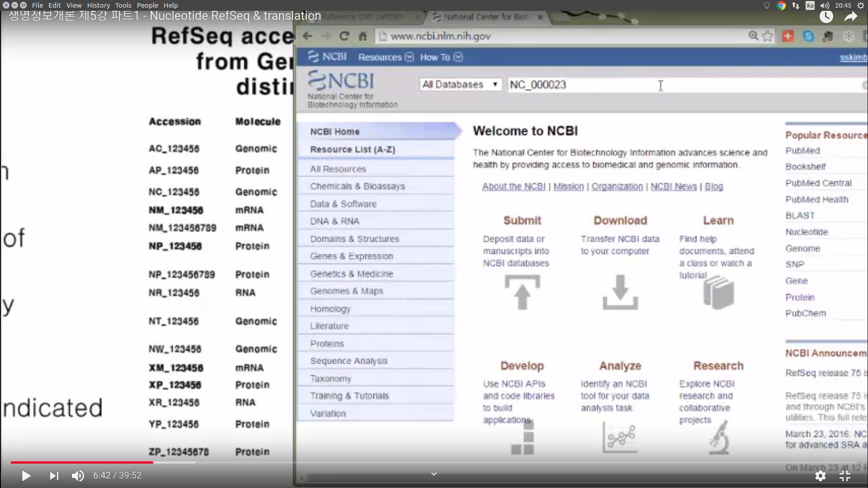The height and width of the screenshot is (488, 868).
Task: Open the Tools menu
Action: (x=123, y=5)
